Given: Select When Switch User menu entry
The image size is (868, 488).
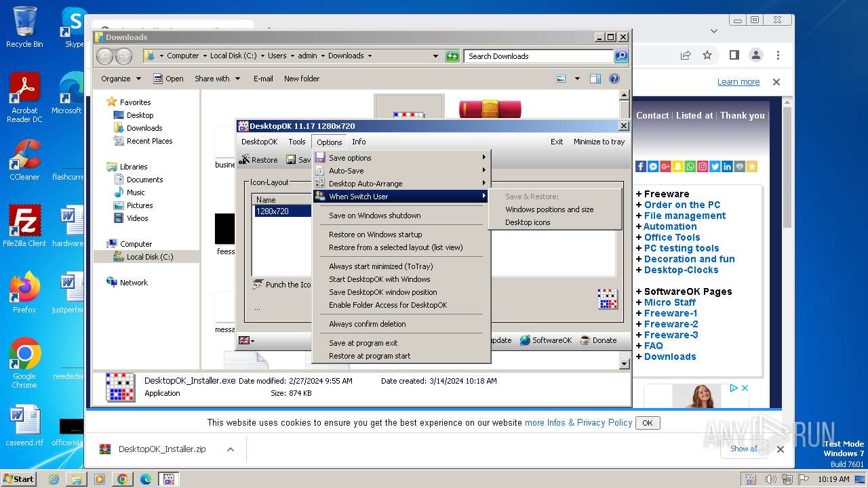Looking at the screenshot, I should pyautogui.click(x=401, y=197).
